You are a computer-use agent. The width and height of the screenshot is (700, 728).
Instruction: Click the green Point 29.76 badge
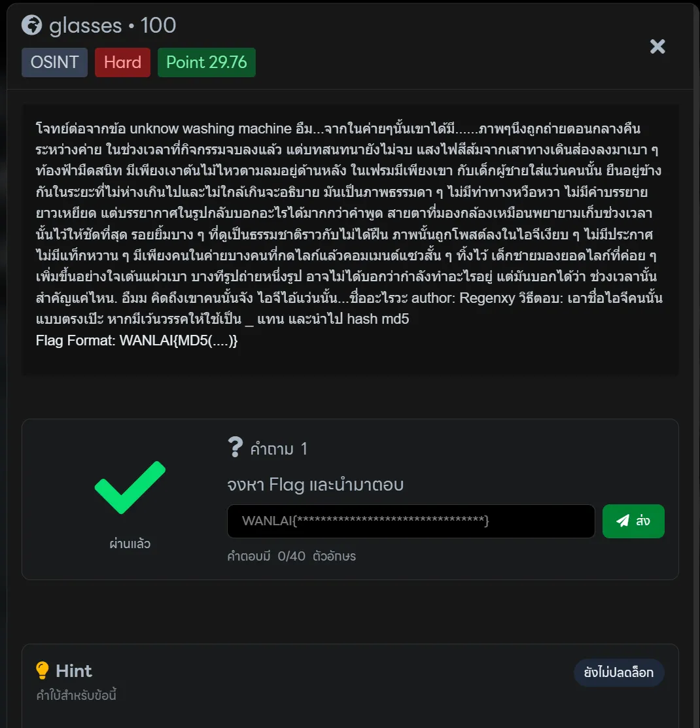pyautogui.click(x=207, y=62)
